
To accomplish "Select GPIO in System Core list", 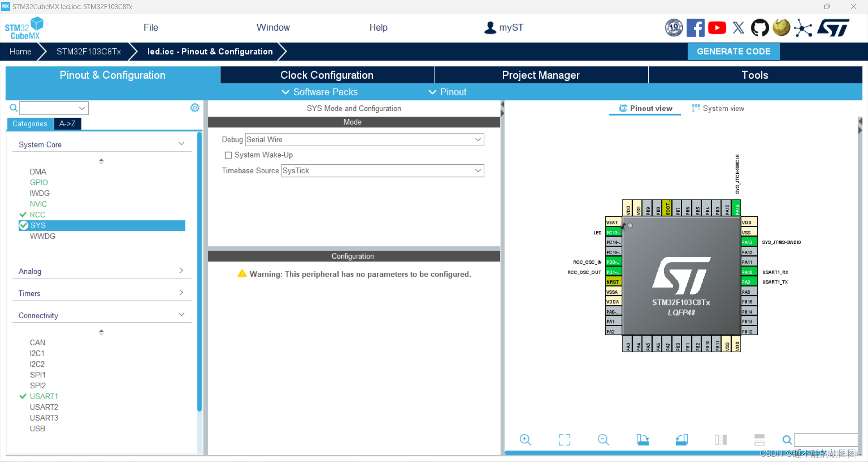I will pos(39,182).
